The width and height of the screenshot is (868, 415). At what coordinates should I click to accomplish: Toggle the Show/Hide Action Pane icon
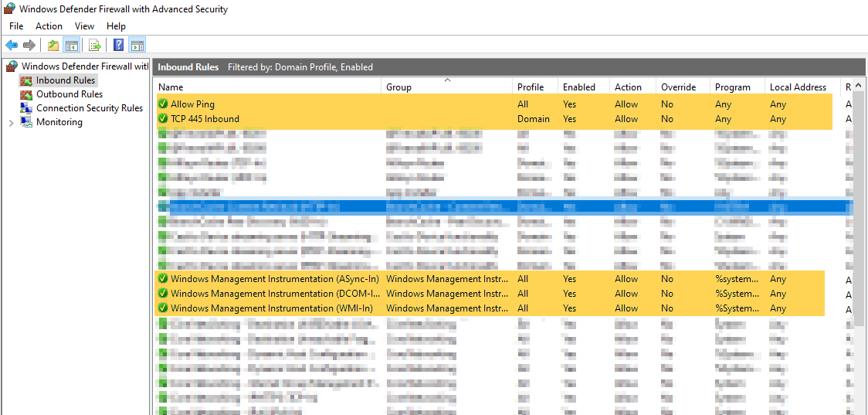click(x=137, y=45)
